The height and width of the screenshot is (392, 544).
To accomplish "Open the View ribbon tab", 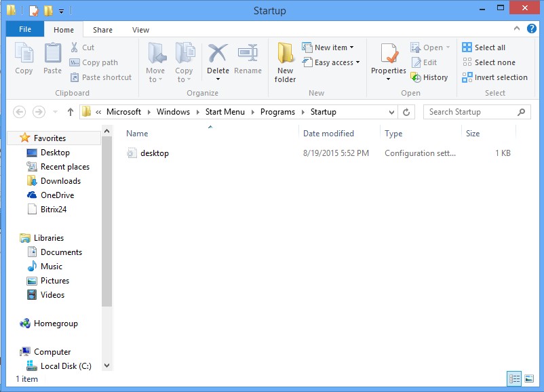I will click(140, 29).
